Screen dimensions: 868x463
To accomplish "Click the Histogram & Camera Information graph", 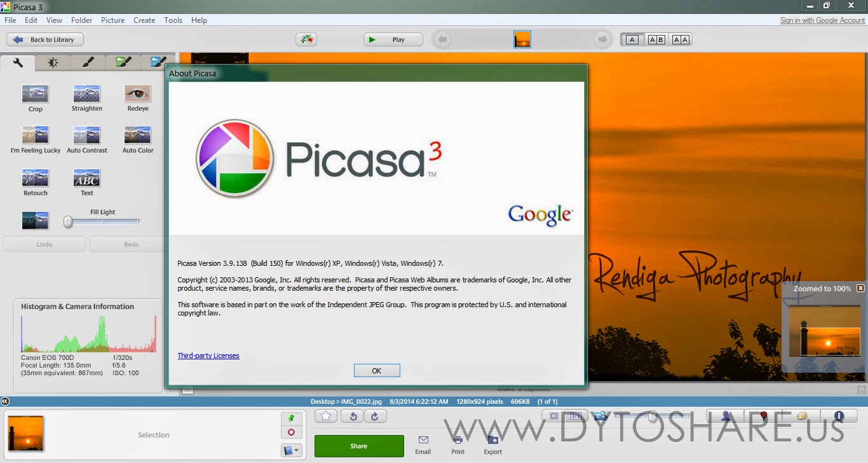I will tap(88, 334).
